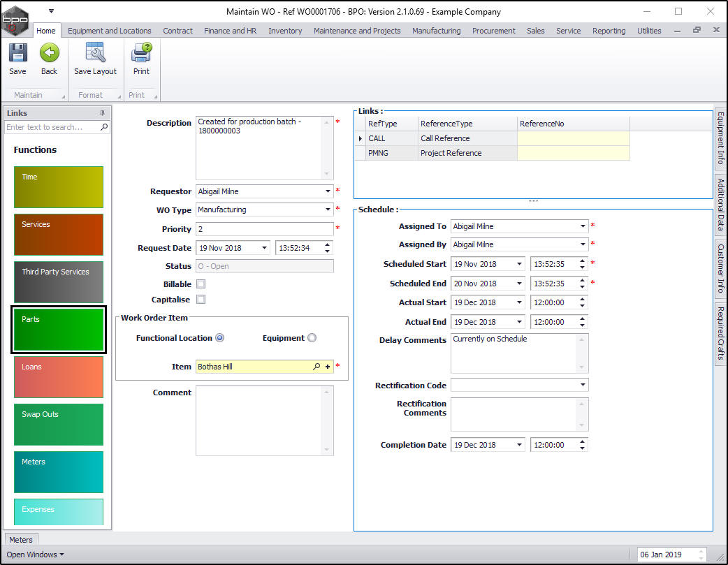
Task: Click the search icon in Links search box
Action: click(104, 127)
